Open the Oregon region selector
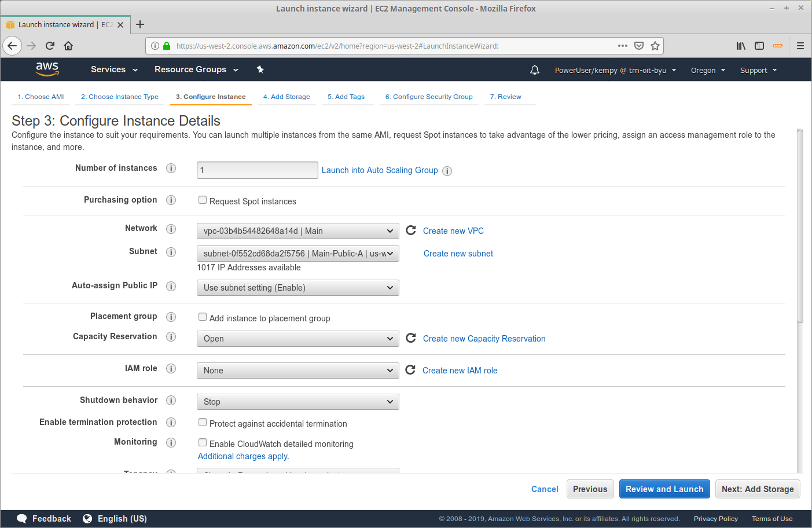 coord(708,70)
